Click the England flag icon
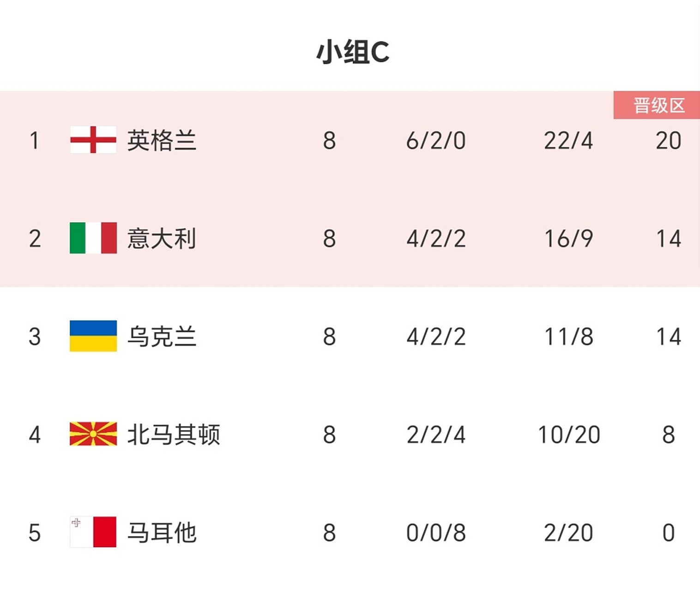The image size is (700, 591). click(x=93, y=139)
